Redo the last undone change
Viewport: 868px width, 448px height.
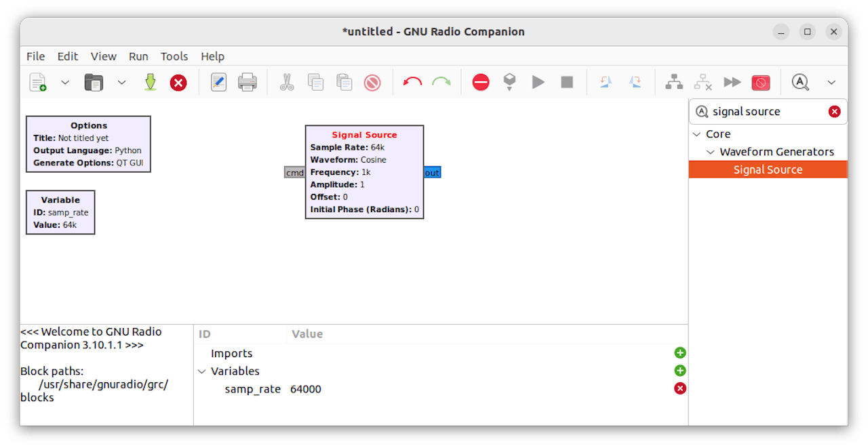441,83
